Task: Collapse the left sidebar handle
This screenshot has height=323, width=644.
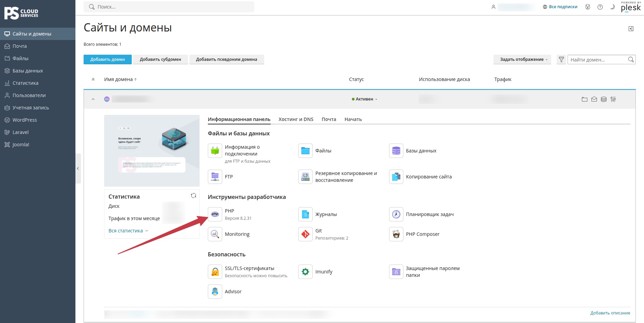Action: point(78,169)
